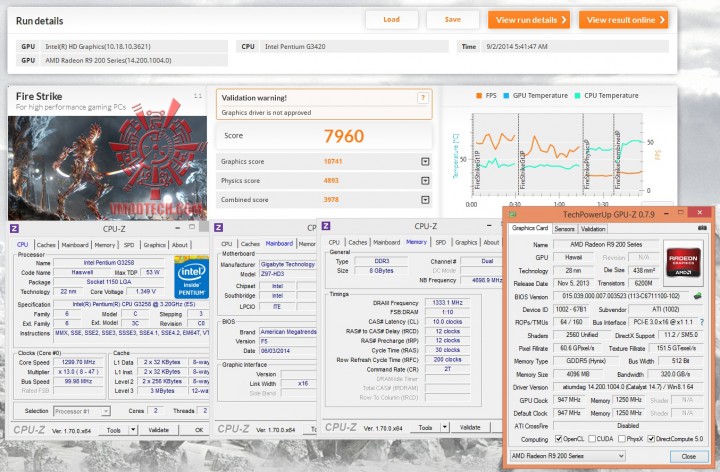Screen dimensions: 720x472
Task: Expand the Physics score details
Action: pos(425,181)
